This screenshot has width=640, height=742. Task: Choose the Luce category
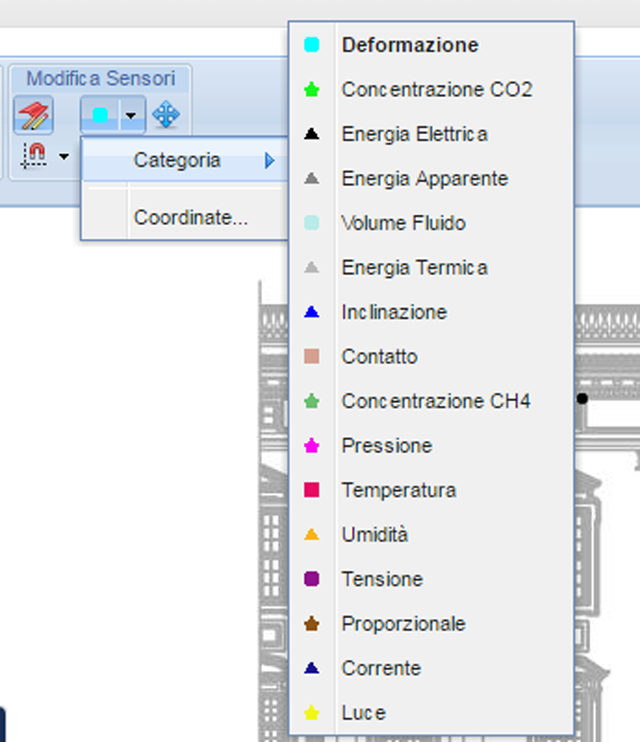coord(363,713)
